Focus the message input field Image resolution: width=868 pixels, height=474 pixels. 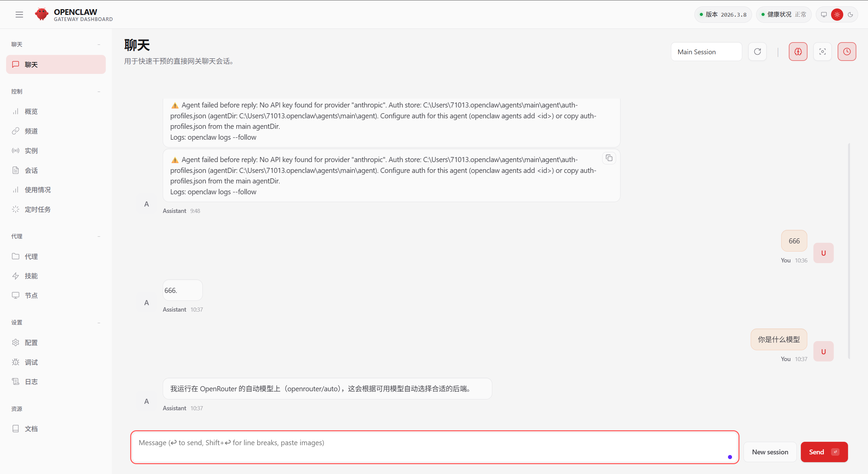point(434,447)
